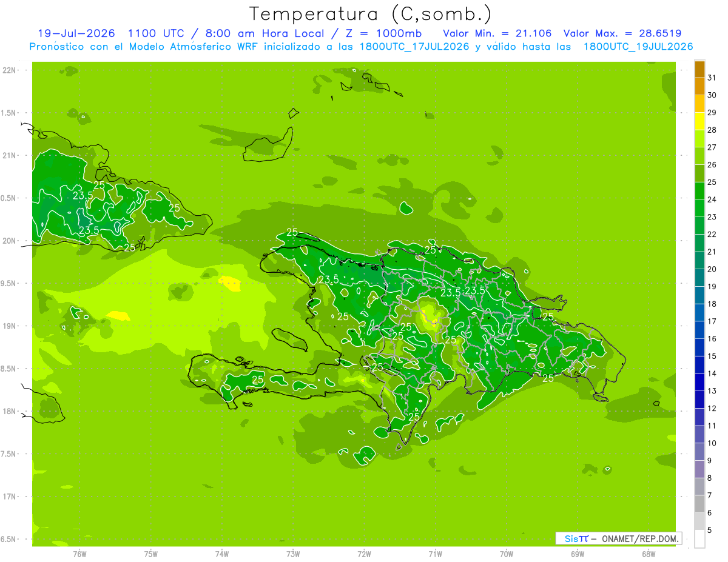Viewport: 728px width, 562px height.
Task: Pick the blue colorbar swatch between 14 and 15
Action: [699, 365]
